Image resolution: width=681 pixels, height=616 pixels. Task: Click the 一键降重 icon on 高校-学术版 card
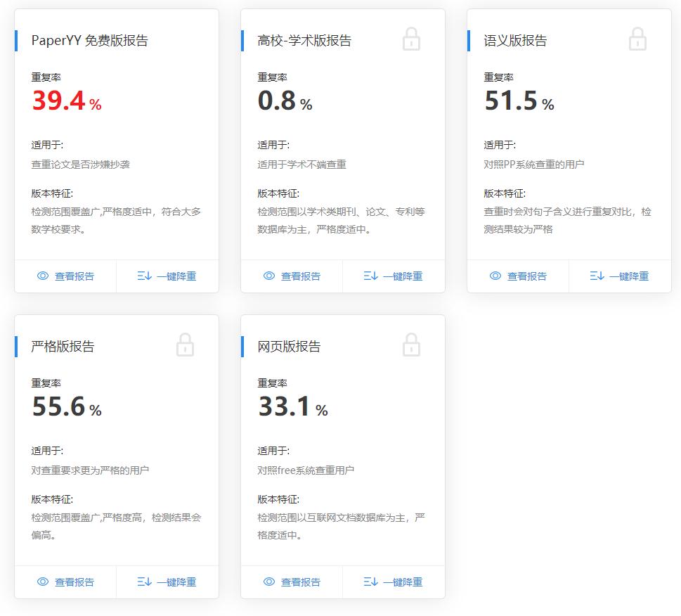pyautogui.click(x=370, y=276)
